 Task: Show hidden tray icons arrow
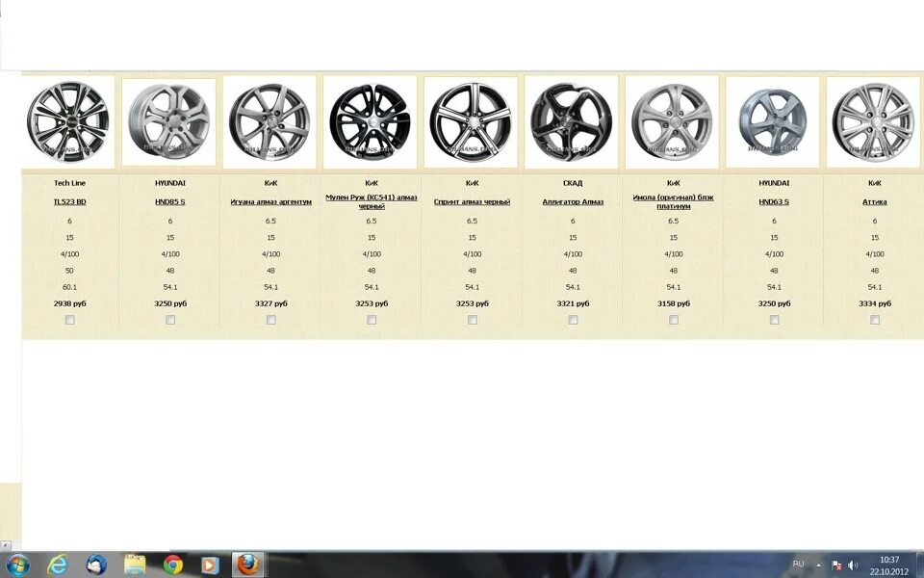(x=818, y=565)
